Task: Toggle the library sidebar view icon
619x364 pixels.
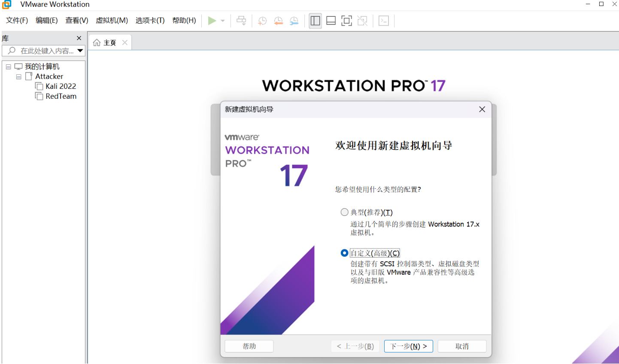Action: pos(316,21)
